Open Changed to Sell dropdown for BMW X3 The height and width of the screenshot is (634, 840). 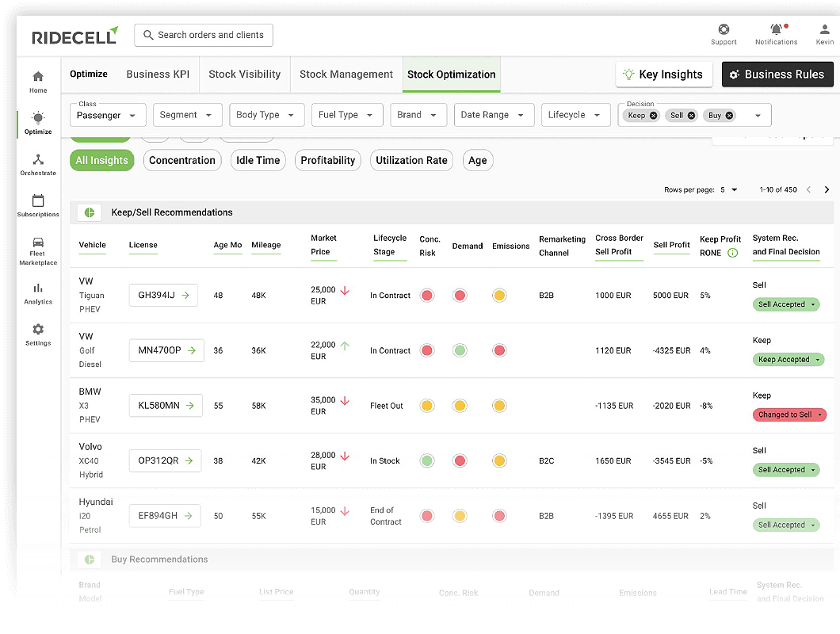789,414
